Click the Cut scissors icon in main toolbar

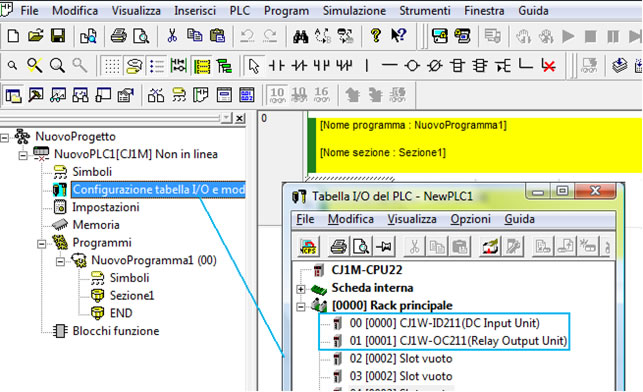172,36
